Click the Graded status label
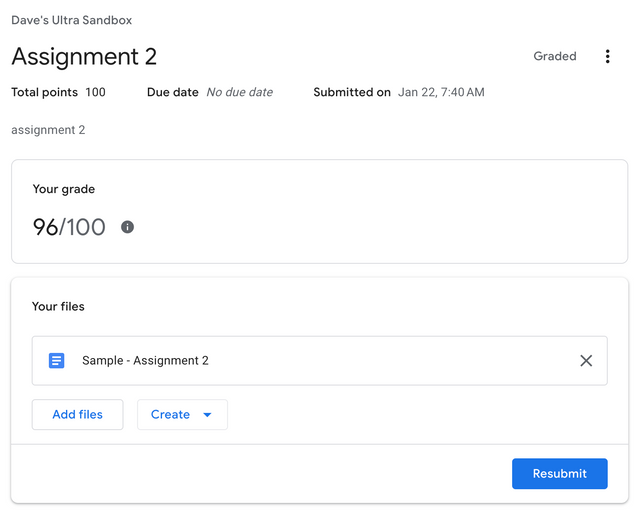Image resolution: width=636 pixels, height=513 pixels. pos(554,56)
